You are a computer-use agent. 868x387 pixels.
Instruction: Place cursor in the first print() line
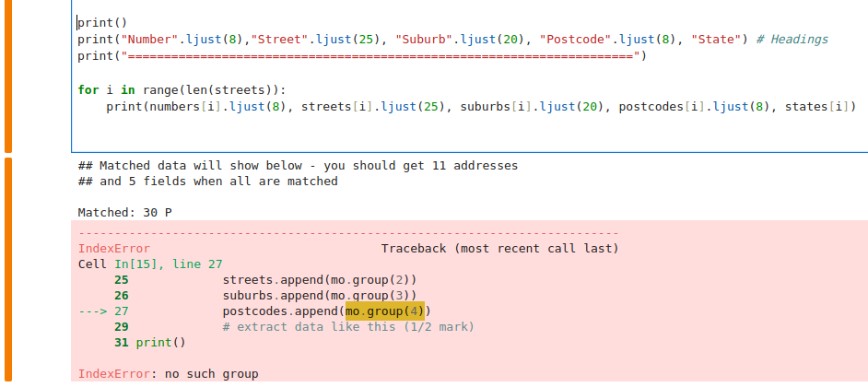click(102, 23)
